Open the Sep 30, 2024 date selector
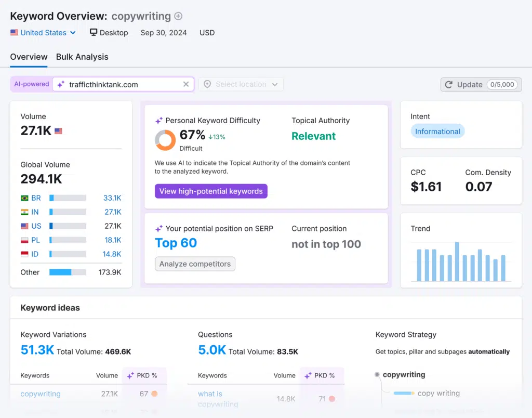This screenshot has width=532, height=418. click(163, 32)
